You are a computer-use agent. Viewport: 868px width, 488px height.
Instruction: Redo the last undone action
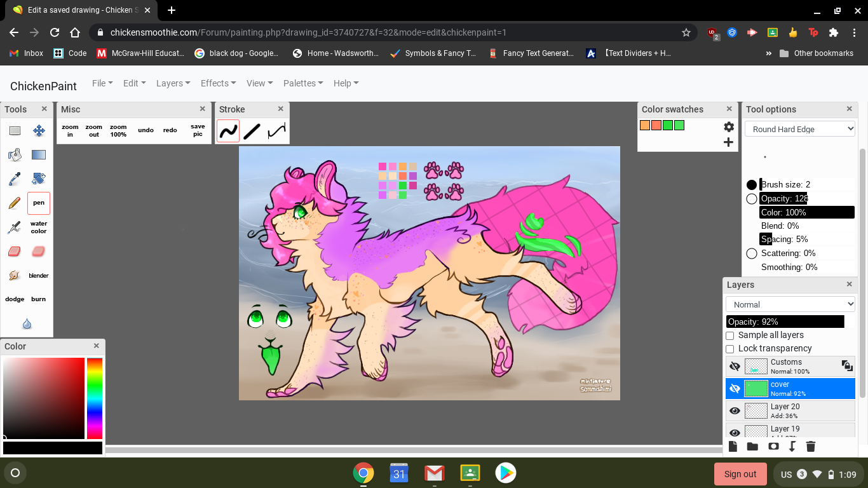(170, 130)
